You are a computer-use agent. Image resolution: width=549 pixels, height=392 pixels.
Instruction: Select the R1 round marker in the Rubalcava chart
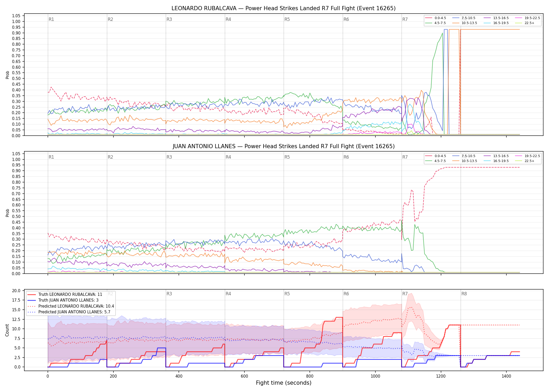pos(51,19)
